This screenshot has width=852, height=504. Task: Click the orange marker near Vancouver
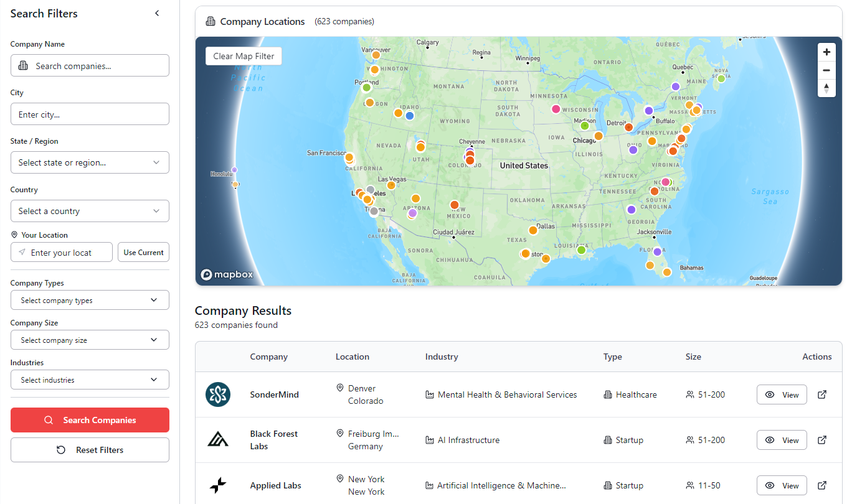pyautogui.click(x=376, y=55)
